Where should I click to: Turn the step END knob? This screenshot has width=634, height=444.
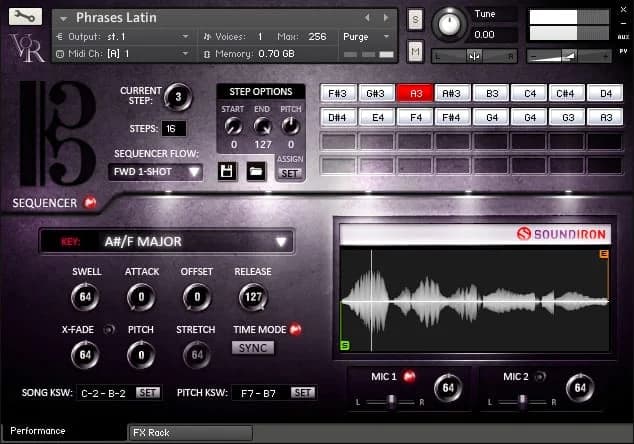point(262,127)
